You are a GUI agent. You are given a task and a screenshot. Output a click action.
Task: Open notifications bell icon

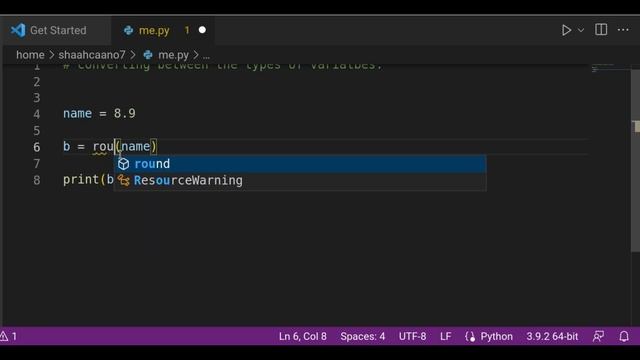(624, 336)
